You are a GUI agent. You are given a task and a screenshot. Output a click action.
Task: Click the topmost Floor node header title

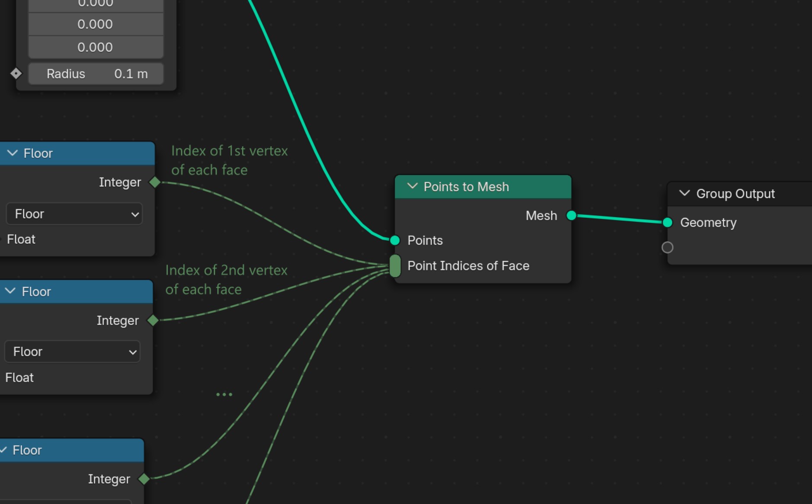click(x=38, y=153)
